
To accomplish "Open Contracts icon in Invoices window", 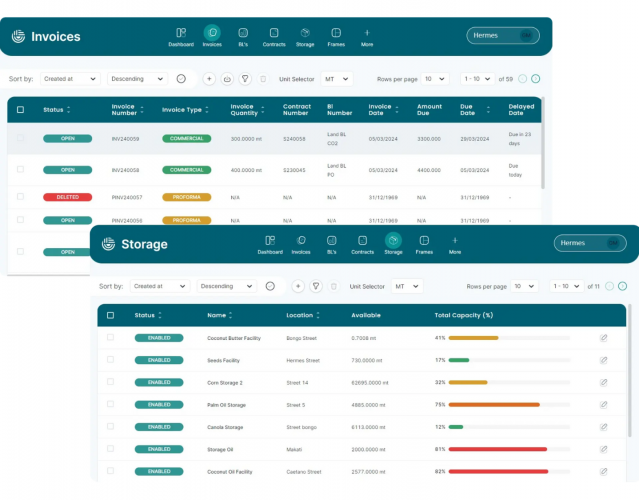I will pos(274,33).
